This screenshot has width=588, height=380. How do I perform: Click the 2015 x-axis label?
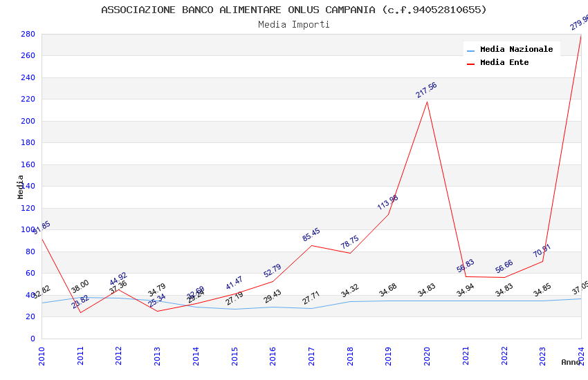click(235, 356)
